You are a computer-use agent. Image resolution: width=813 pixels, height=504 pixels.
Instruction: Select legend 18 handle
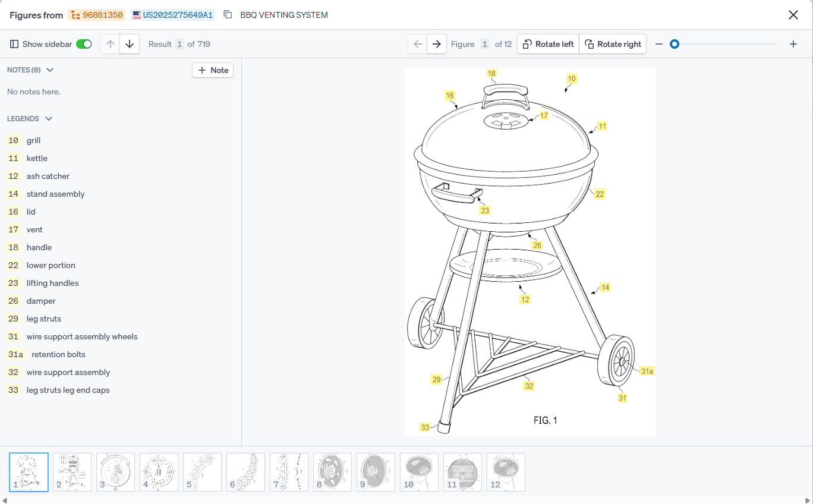click(x=29, y=247)
